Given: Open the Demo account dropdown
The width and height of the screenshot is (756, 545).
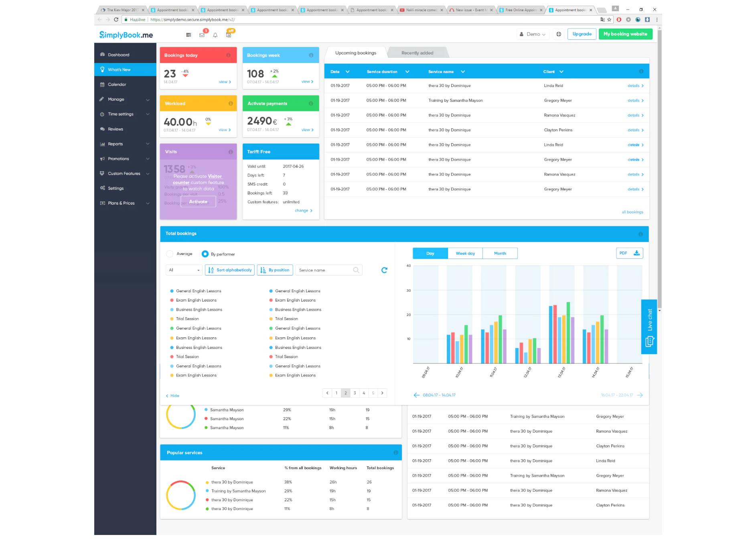Looking at the screenshot, I should [532, 34].
